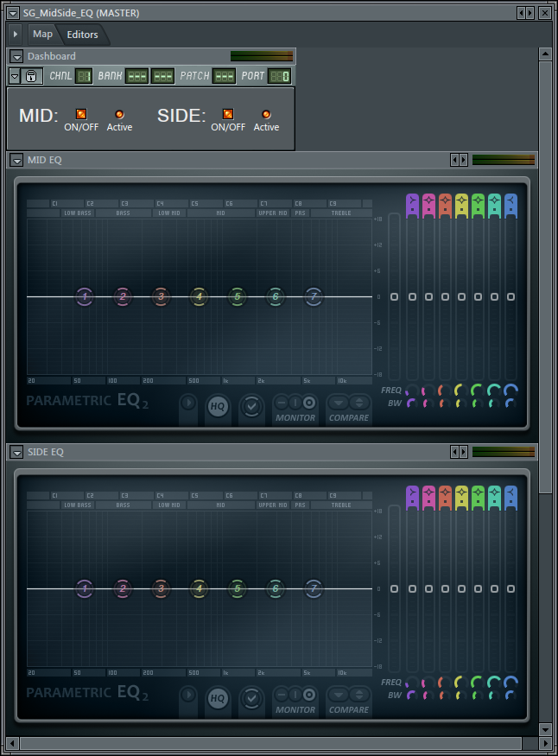Image resolution: width=558 pixels, height=756 pixels.
Task: Click the horizontal scrollbar right arrow
Action: coord(545,743)
